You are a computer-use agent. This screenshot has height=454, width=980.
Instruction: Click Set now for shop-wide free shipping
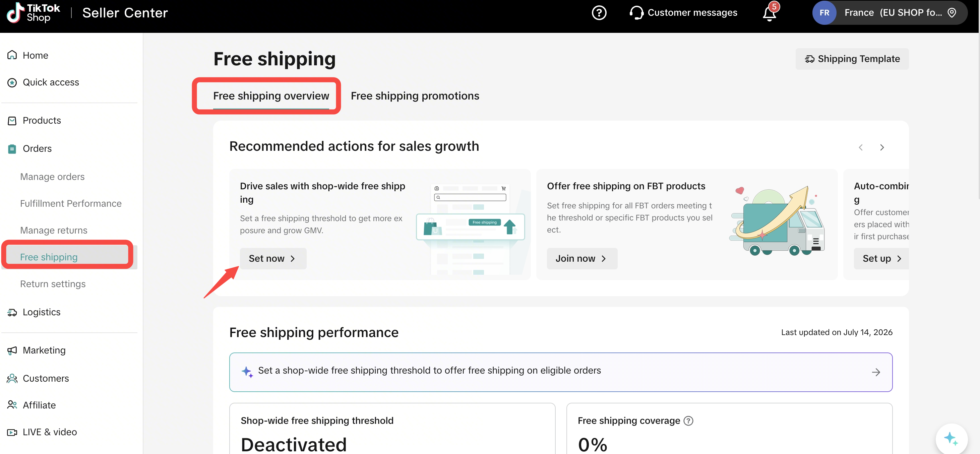[273, 259]
